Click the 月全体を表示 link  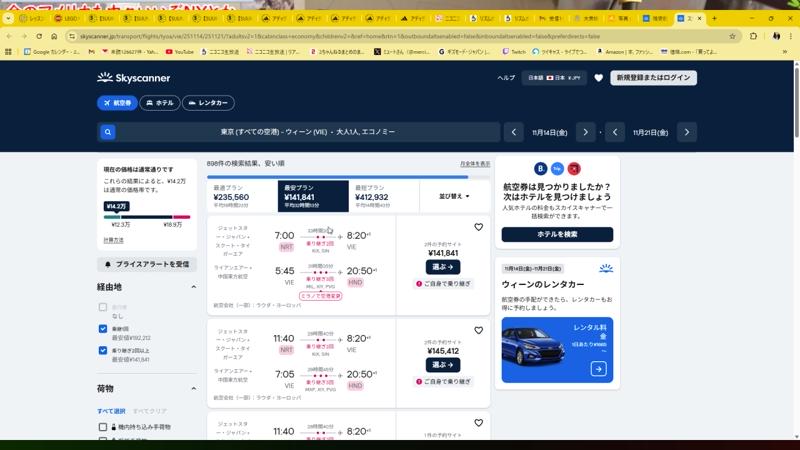point(475,164)
